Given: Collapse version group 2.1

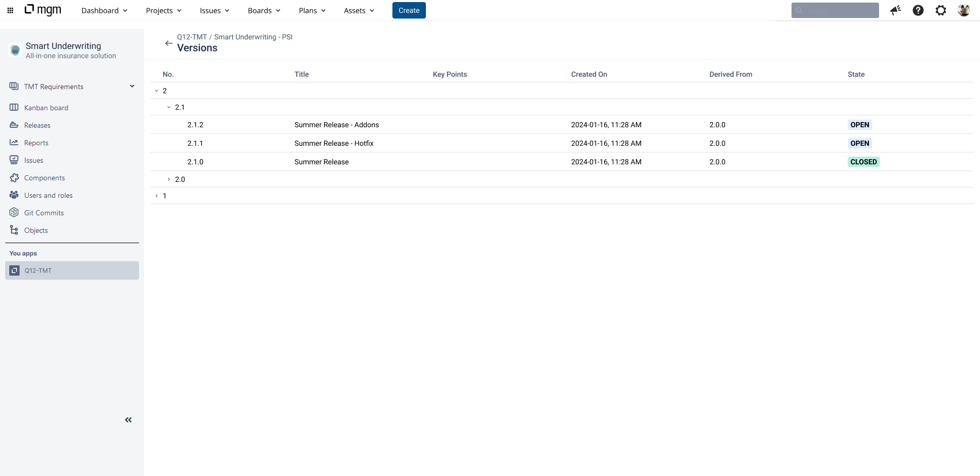Looking at the screenshot, I should coord(169,107).
